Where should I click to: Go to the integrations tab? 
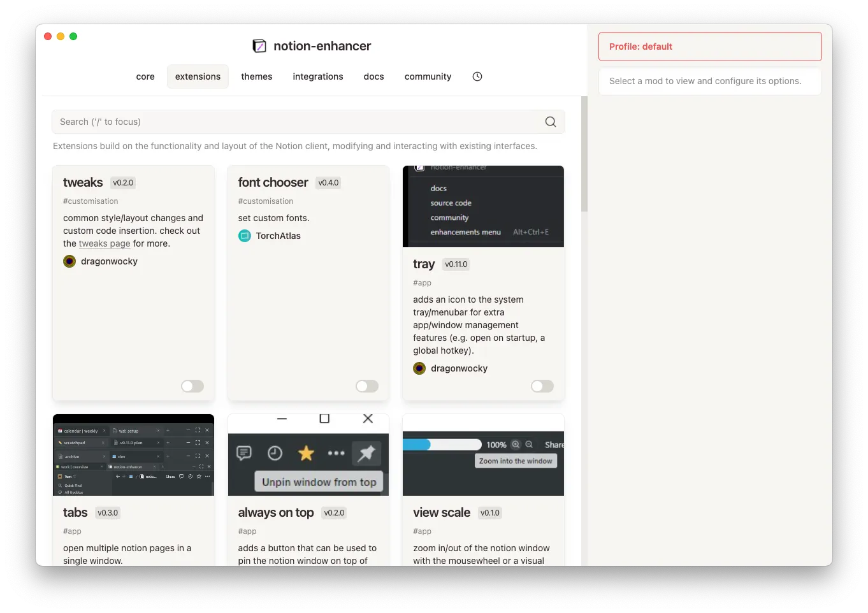[x=318, y=76]
